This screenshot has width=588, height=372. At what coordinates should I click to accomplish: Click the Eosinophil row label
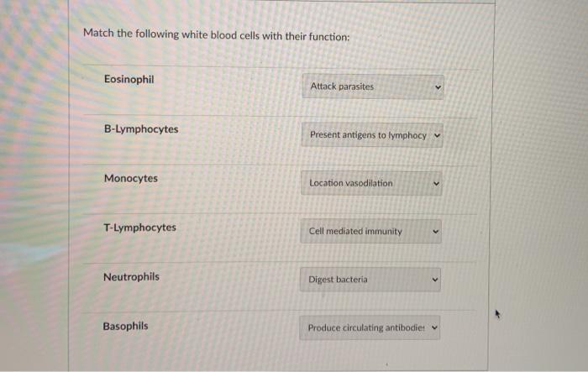tap(129, 80)
